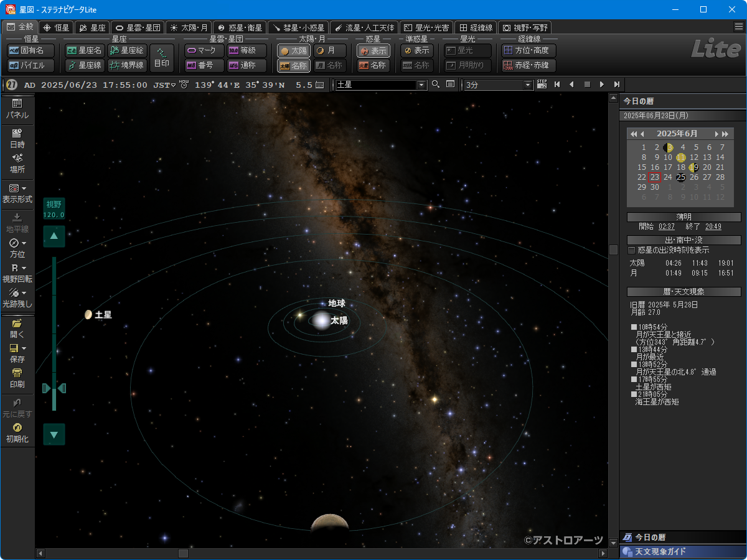Click the yellow 27 moon-age date icon
Viewport: 747px width, 560px height.
[x=12, y=85]
